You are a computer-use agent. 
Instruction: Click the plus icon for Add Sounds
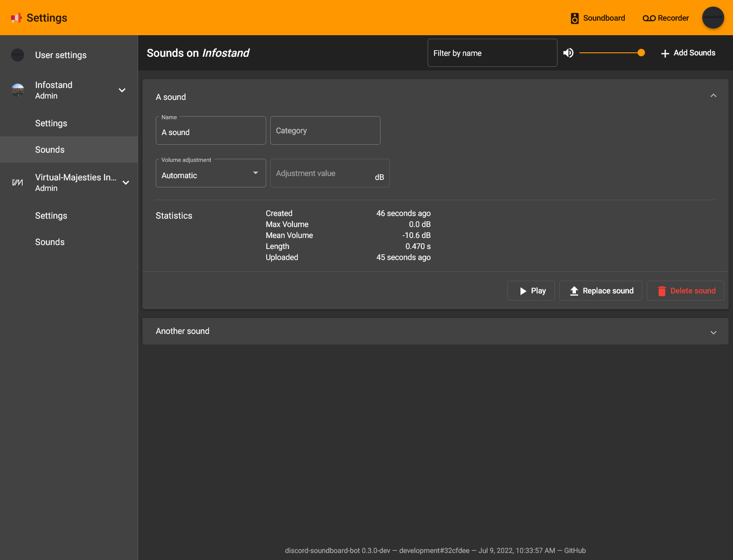[x=665, y=53]
